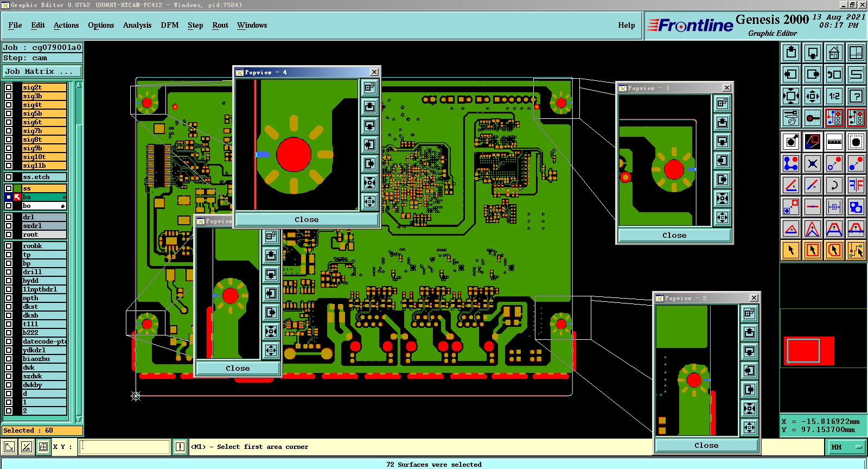Open the DFM menu
This screenshot has height=469, width=868.
point(170,26)
